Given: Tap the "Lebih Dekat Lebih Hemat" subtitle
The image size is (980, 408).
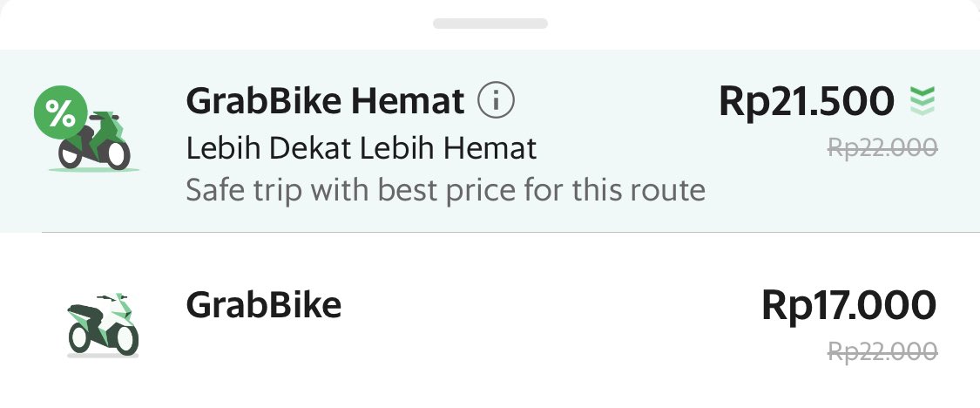Looking at the screenshot, I should point(362,149).
